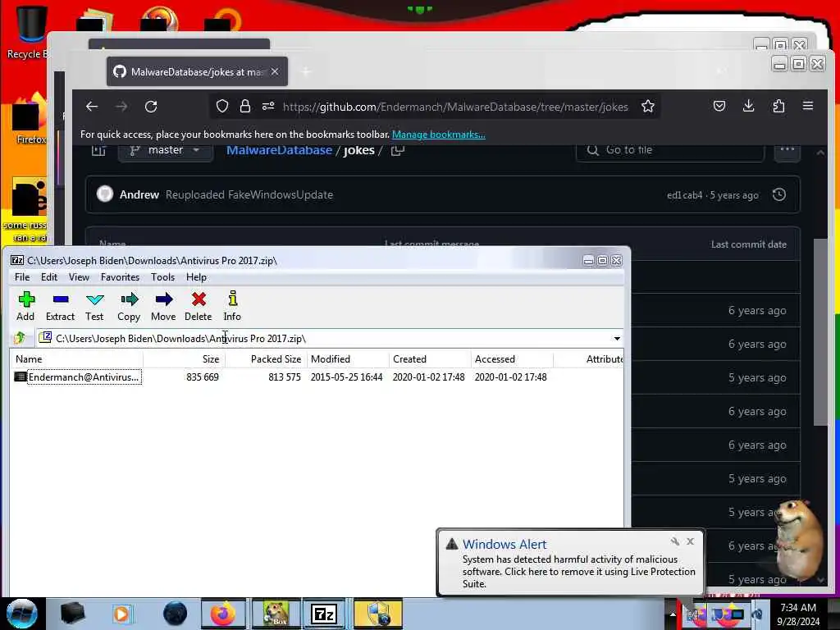Run Test on the archive
Viewport: 840px width, 630px height.
pos(94,306)
